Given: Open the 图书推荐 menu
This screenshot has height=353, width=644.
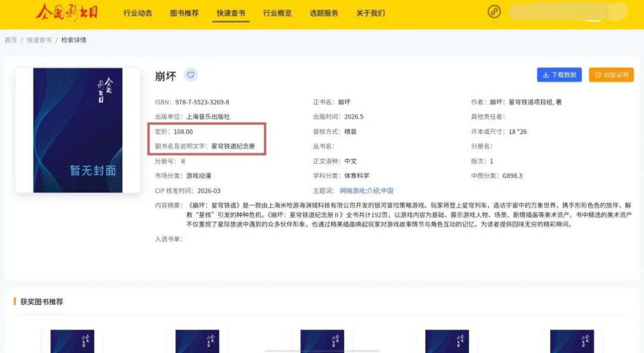Looking at the screenshot, I should [x=184, y=13].
